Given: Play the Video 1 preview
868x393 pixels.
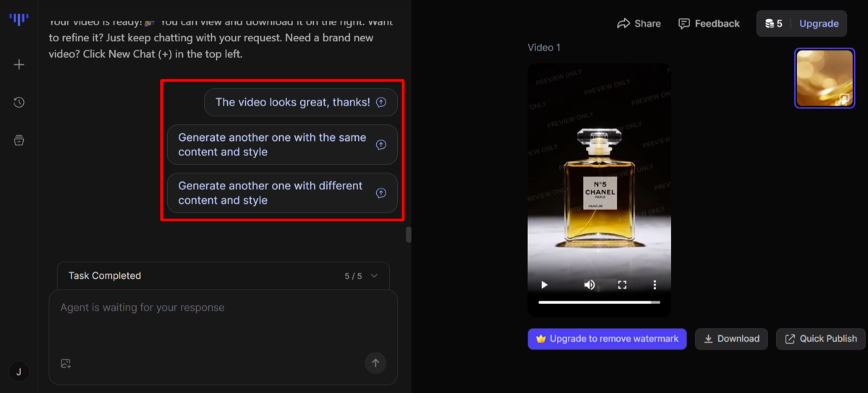Looking at the screenshot, I should 545,285.
